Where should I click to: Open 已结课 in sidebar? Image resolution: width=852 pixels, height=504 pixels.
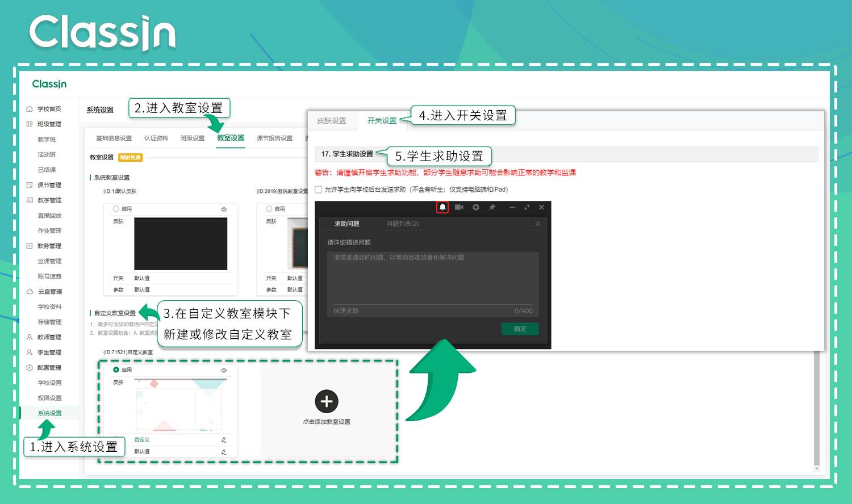click(x=47, y=170)
